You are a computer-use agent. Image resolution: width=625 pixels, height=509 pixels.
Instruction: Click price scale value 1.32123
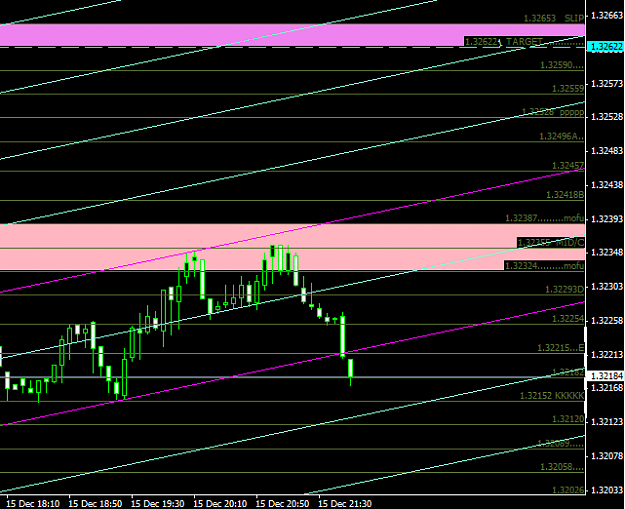pos(606,422)
